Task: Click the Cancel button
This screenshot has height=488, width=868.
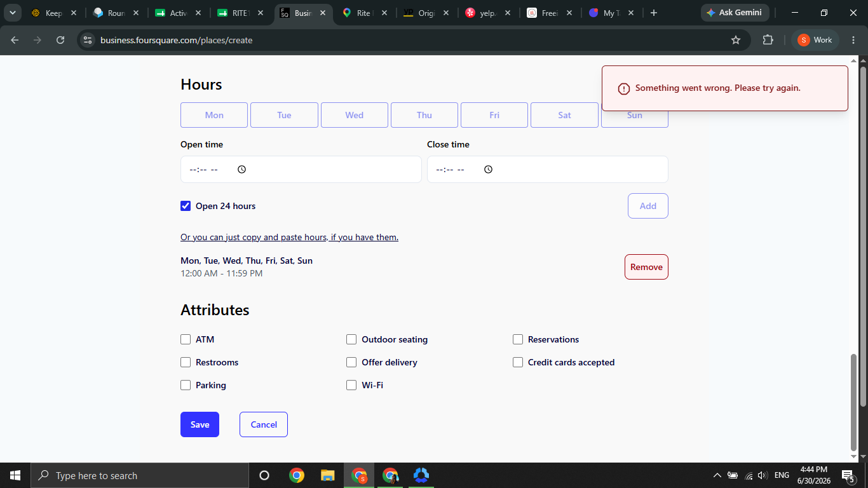Action: coord(264,424)
